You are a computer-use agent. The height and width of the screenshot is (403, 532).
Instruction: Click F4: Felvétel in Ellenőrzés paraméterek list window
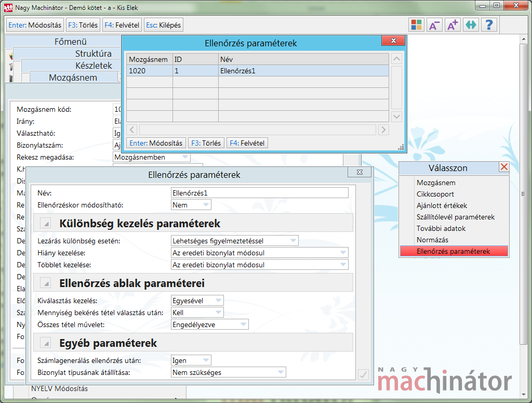coord(247,143)
